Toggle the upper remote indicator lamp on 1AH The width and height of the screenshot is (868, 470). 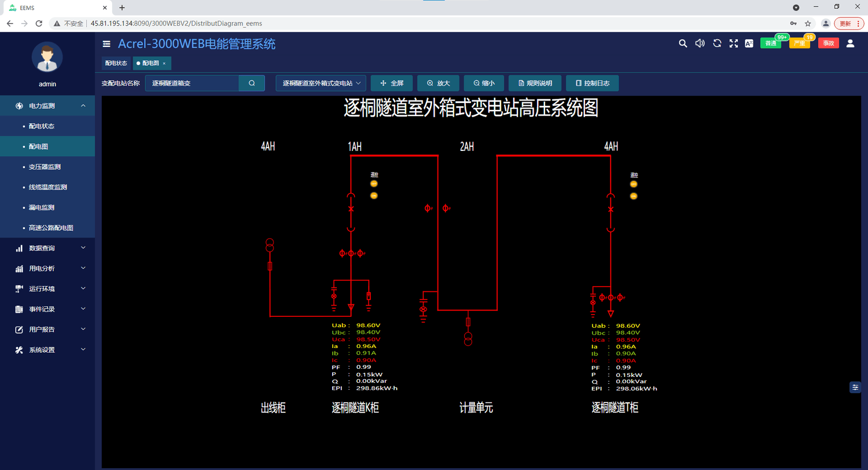[374, 184]
